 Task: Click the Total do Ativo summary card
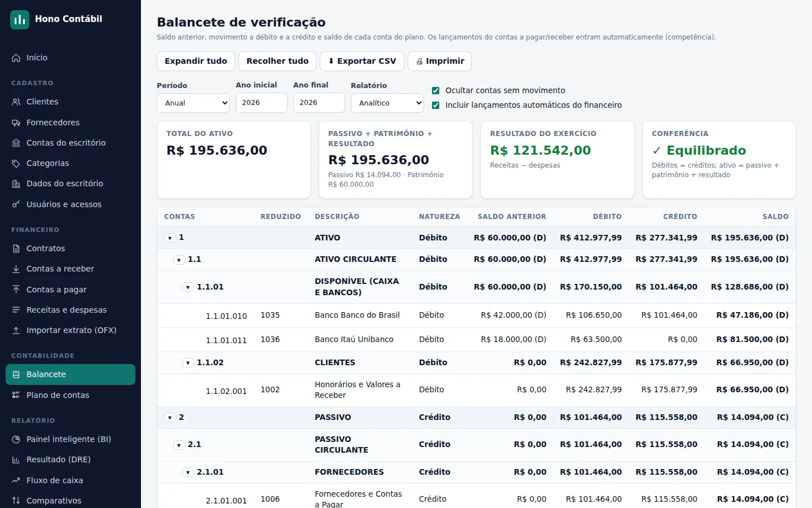point(233,160)
